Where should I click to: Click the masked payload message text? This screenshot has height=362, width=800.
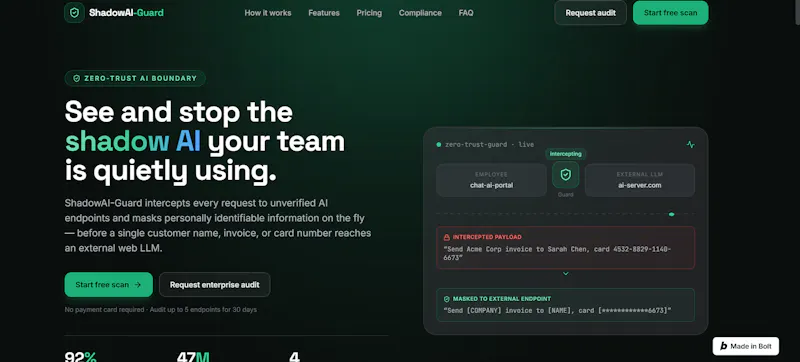[x=558, y=310]
